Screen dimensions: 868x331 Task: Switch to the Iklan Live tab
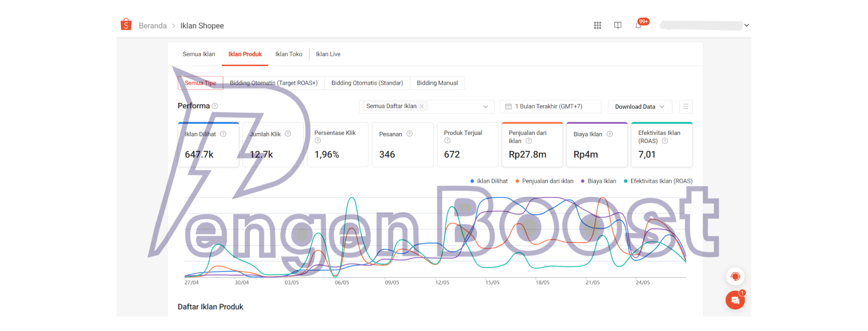coord(327,54)
